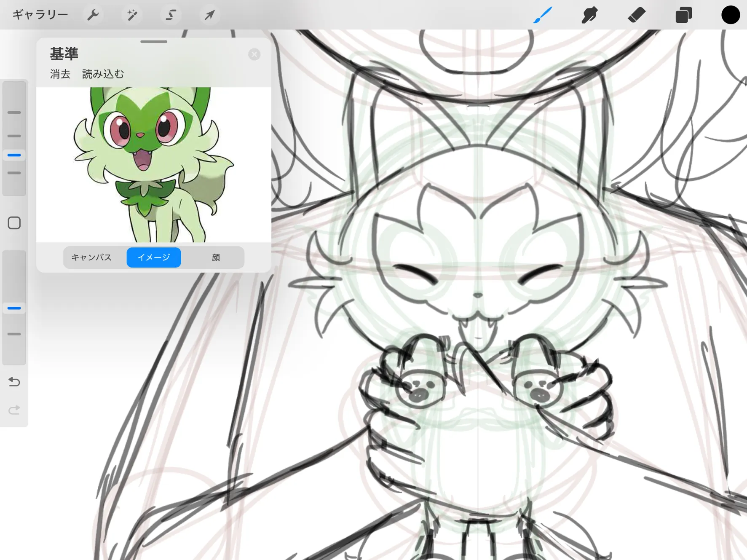Select the Eraser tool
The height and width of the screenshot is (560, 747).
(x=636, y=15)
